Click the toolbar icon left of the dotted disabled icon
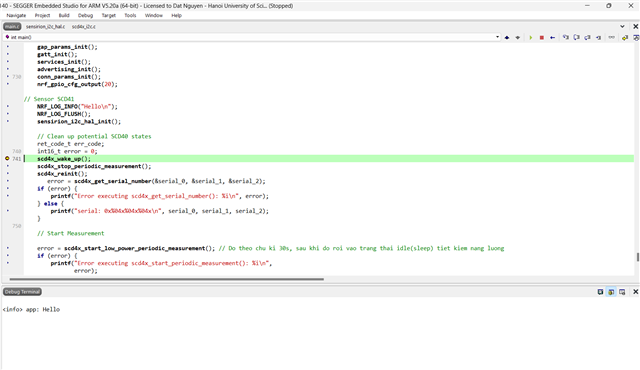This screenshot has width=640, height=370. point(598,38)
